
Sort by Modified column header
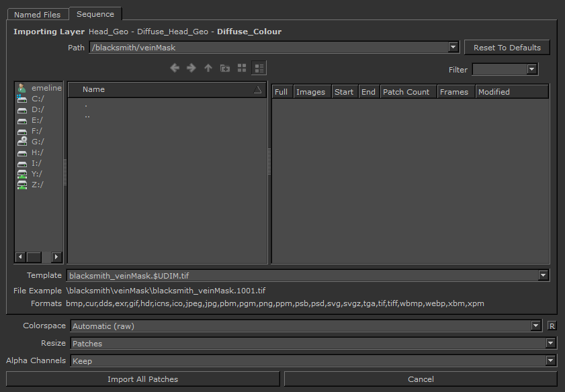pyautogui.click(x=512, y=92)
